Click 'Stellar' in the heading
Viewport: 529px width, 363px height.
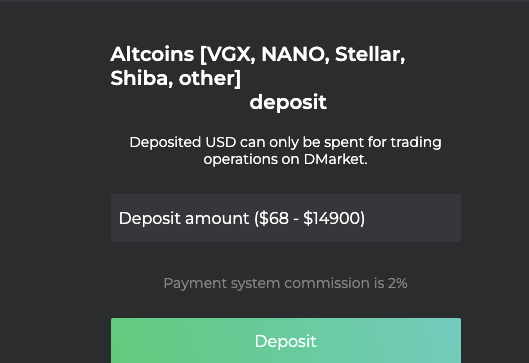(x=370, y=54)
